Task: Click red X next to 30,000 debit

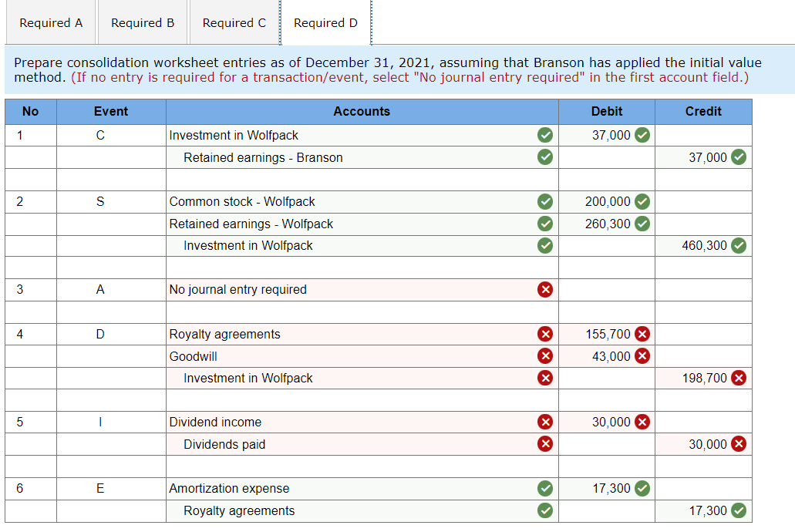Action: click(642, 422)
